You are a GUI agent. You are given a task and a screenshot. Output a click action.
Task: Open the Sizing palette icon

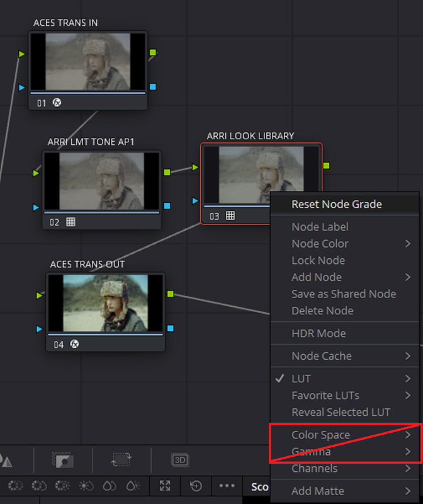121,460
